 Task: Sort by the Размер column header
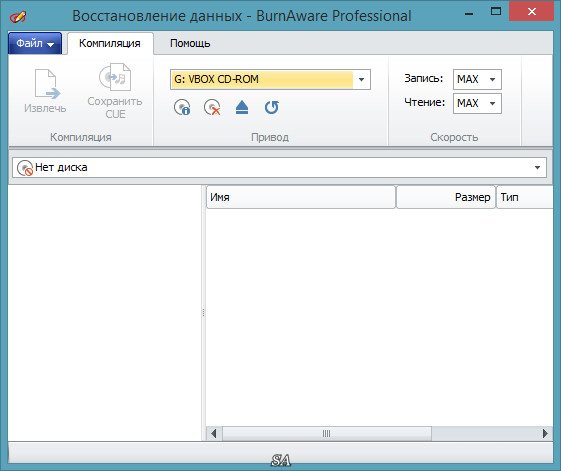pyautogui.click(x=446, y=197)
